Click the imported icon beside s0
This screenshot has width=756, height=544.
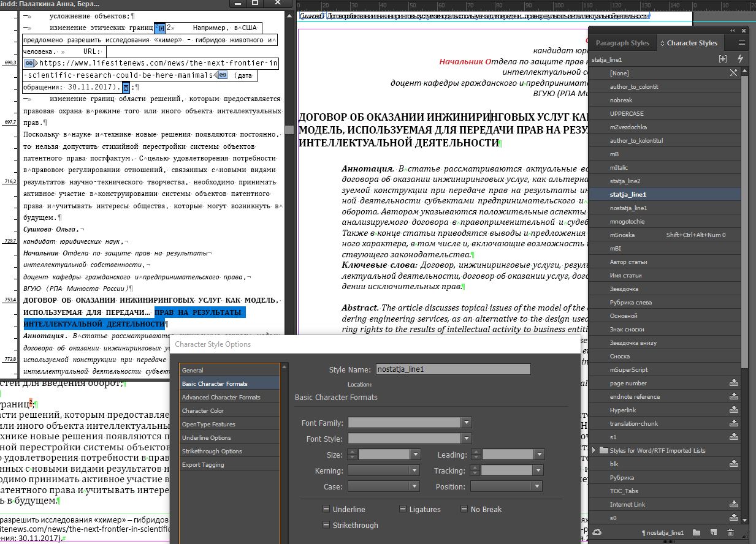coord(733,518)
